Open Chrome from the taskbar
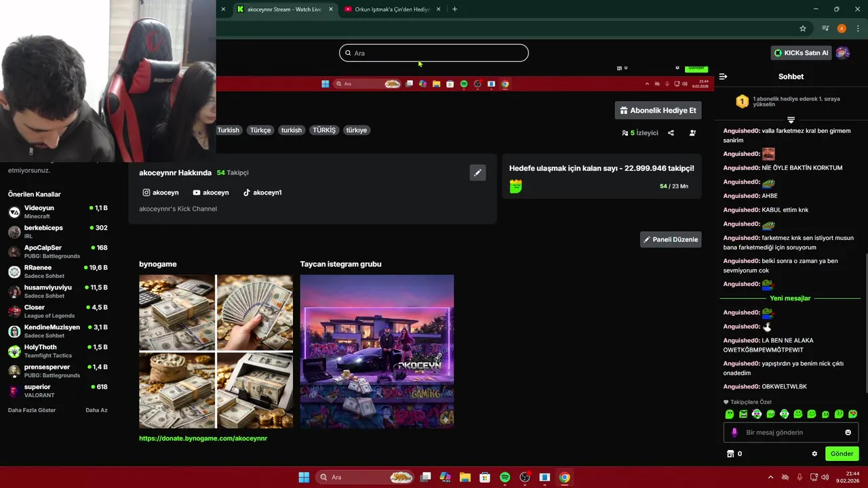This screenshot has height=488, width=868. click(x=564, y=477)
